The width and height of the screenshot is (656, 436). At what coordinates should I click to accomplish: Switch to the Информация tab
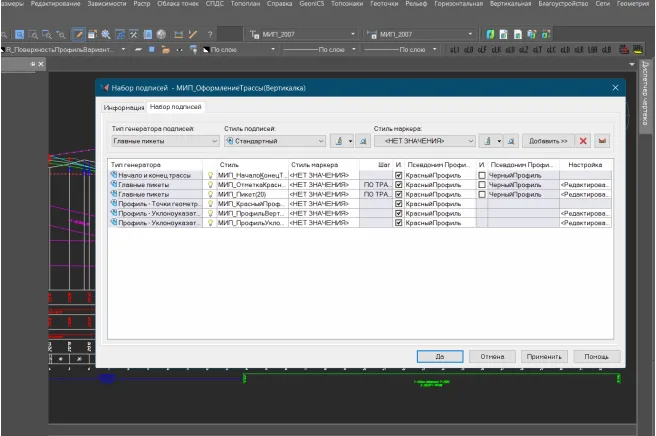pos(124,107)
